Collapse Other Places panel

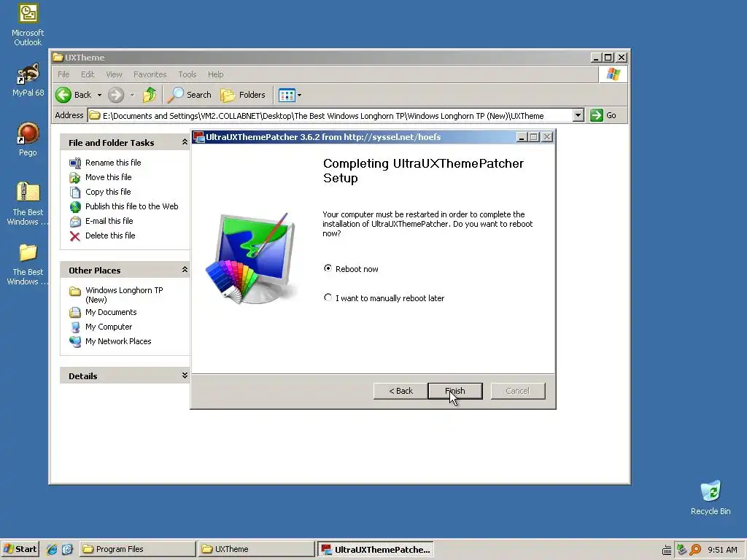click(185, 270)
